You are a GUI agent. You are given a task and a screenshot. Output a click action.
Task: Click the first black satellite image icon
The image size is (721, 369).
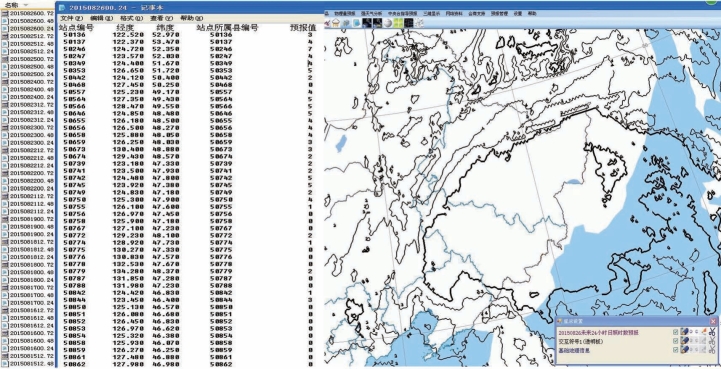click(x=367, y=23)
